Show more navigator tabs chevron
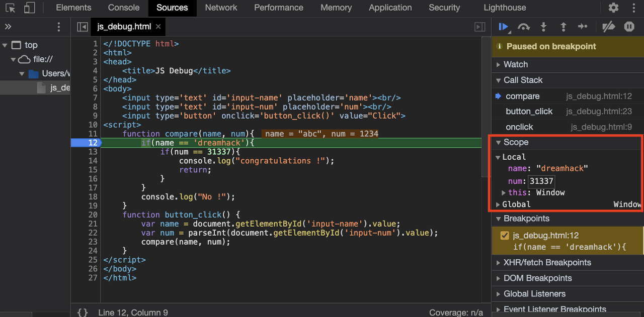644x317 pixels. point(8,27)
